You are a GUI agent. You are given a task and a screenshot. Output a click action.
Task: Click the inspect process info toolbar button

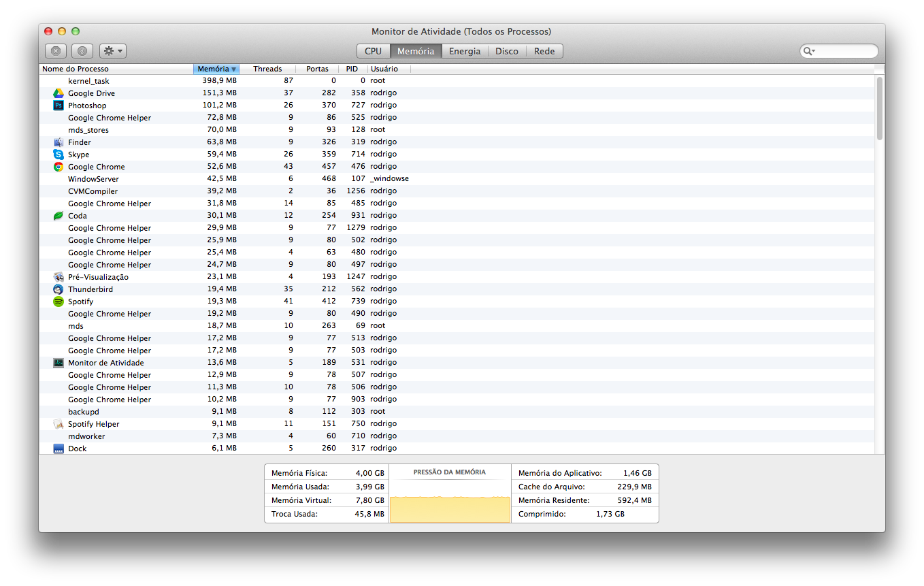[82, 51]
